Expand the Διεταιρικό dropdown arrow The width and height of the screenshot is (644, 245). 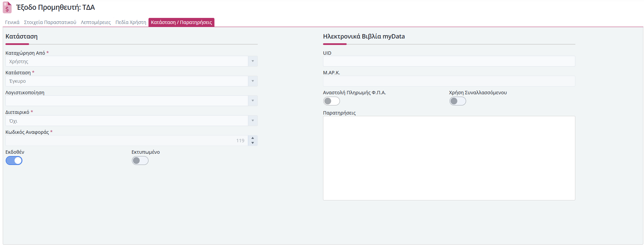click(x=253, y=121)
